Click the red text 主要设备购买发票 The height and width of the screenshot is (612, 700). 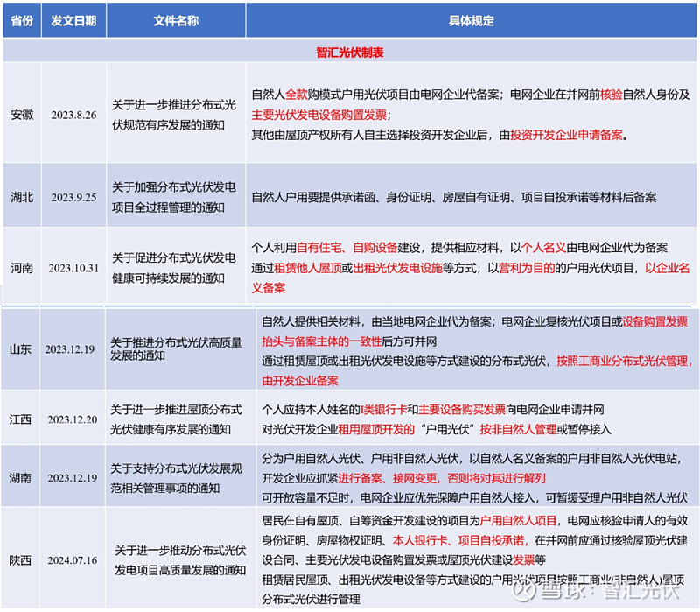pos(462,409)
